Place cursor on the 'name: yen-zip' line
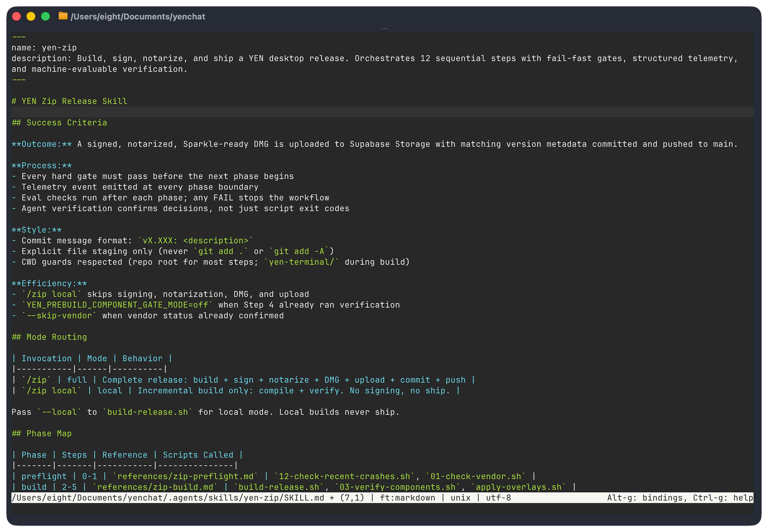This screenshot has width=768, height=532. [44, 48]
